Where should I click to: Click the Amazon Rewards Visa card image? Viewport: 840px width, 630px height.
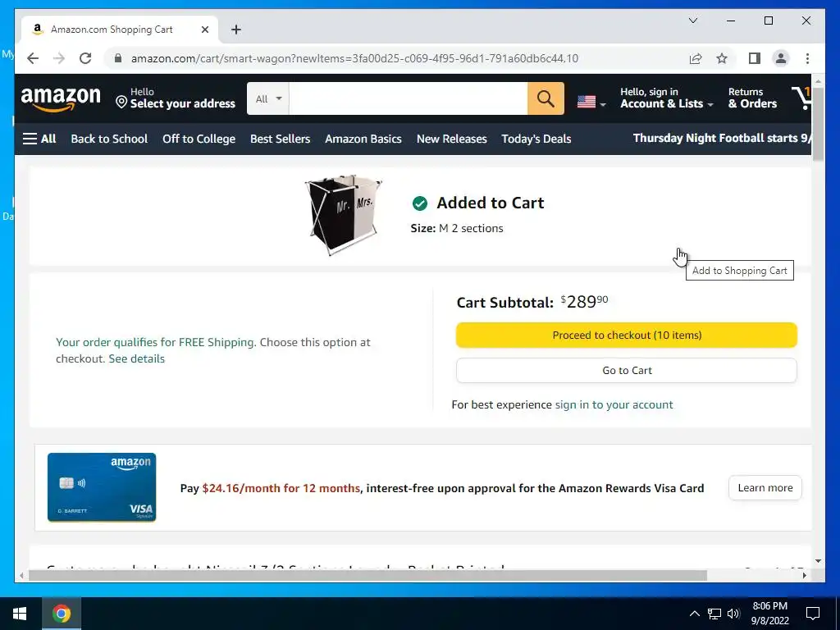(x=102, y=487)
